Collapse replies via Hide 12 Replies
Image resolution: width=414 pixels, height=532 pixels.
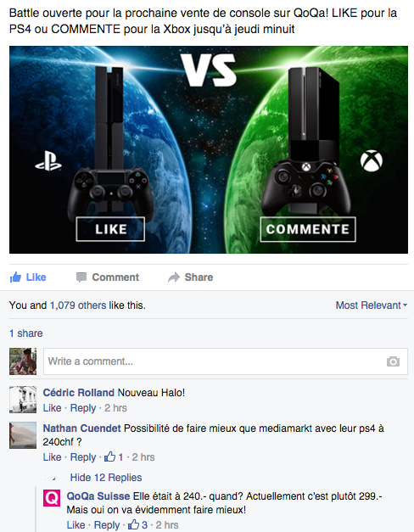(106, 478)
